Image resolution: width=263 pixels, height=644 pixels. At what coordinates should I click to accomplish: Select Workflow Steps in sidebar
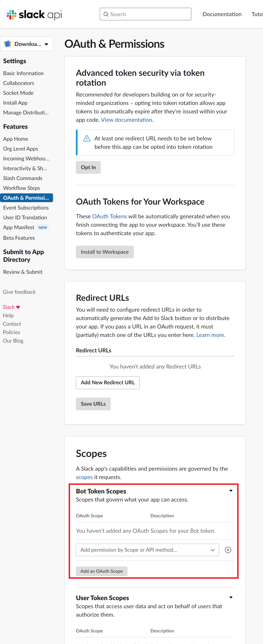point(22,188)
